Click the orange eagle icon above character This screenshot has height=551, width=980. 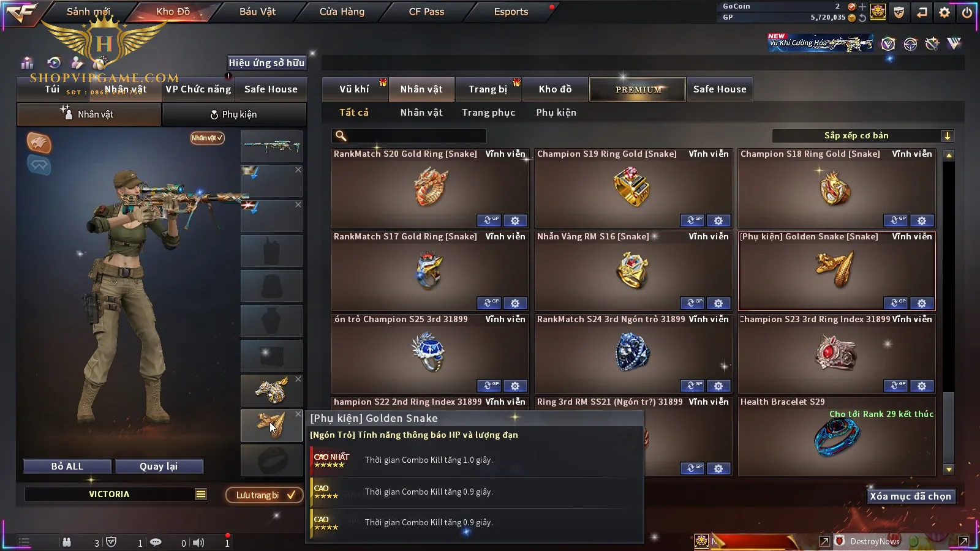pos(39,143)
